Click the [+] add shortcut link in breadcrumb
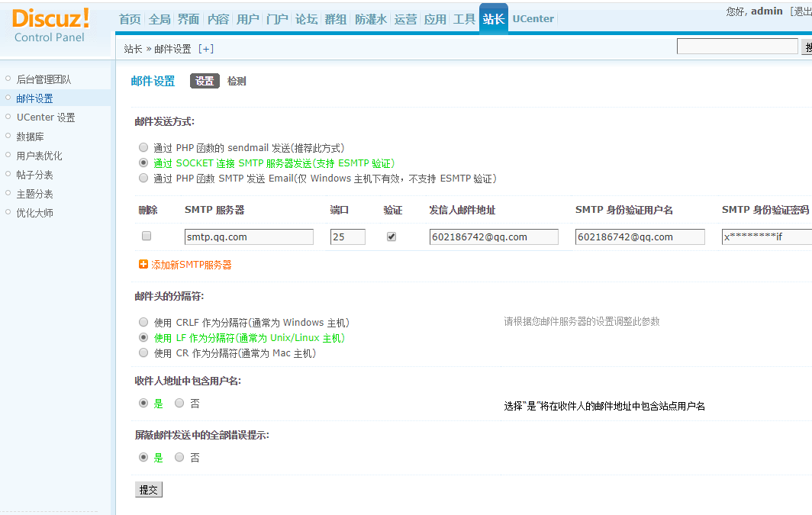The height and width of the screenshot is (515, 812). [206, 49]
